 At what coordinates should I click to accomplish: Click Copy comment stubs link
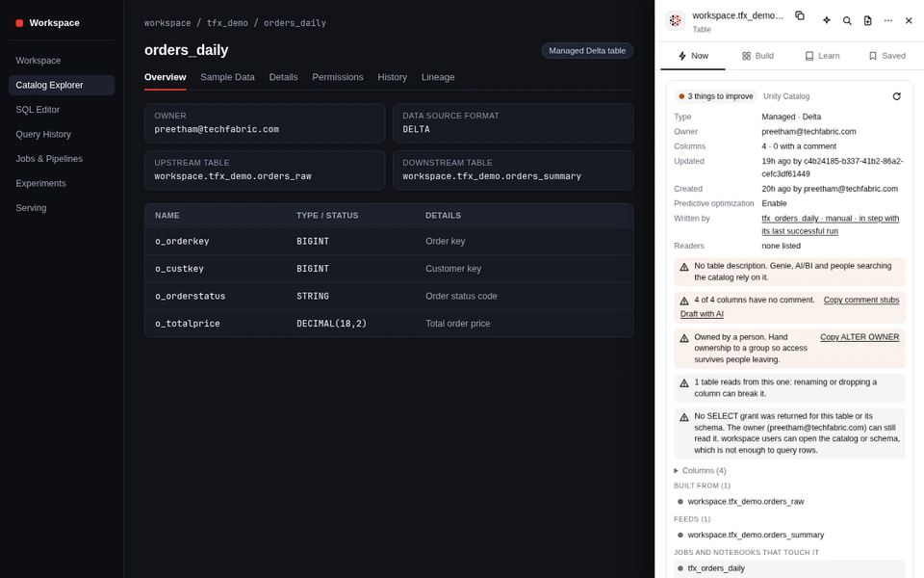click(x=860, y=301)
